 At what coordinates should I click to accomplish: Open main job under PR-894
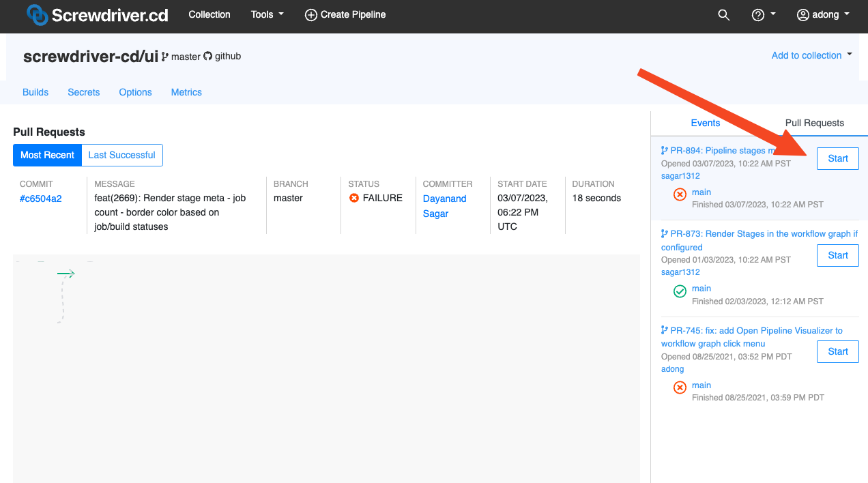[701, 192]
